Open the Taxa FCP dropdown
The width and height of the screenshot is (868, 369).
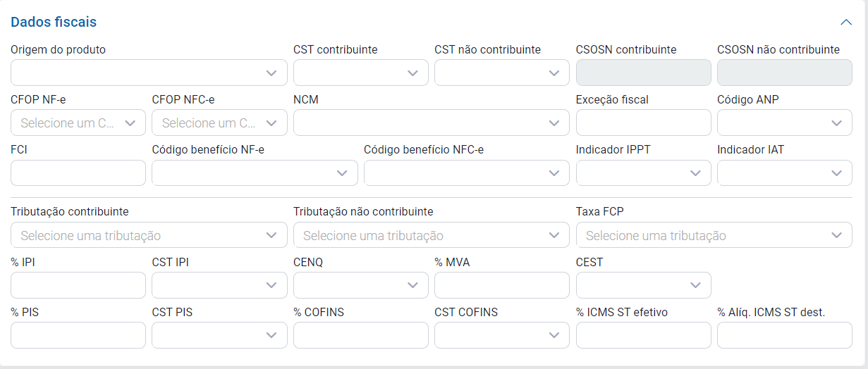tap(714, 235)
